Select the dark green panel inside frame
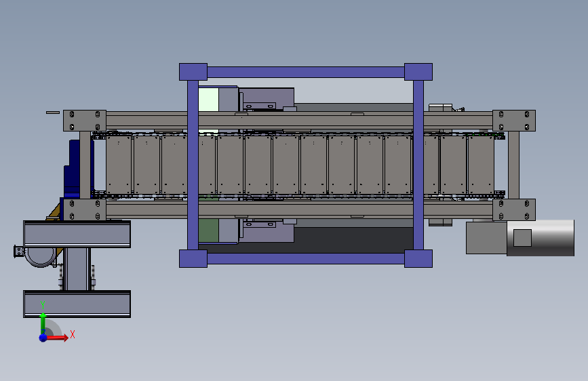This screenshot has width=588, height=381. pyautogui.click(x=208, y=230)
